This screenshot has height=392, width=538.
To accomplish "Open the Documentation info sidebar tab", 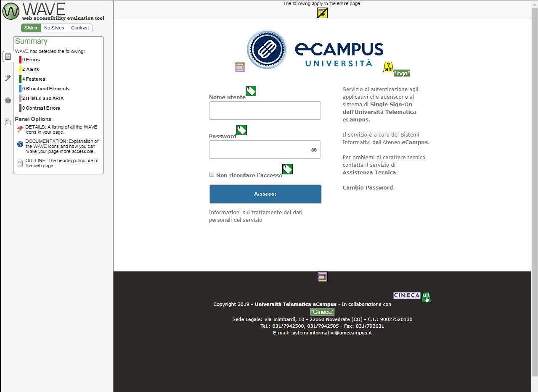I will click(8, 100).
